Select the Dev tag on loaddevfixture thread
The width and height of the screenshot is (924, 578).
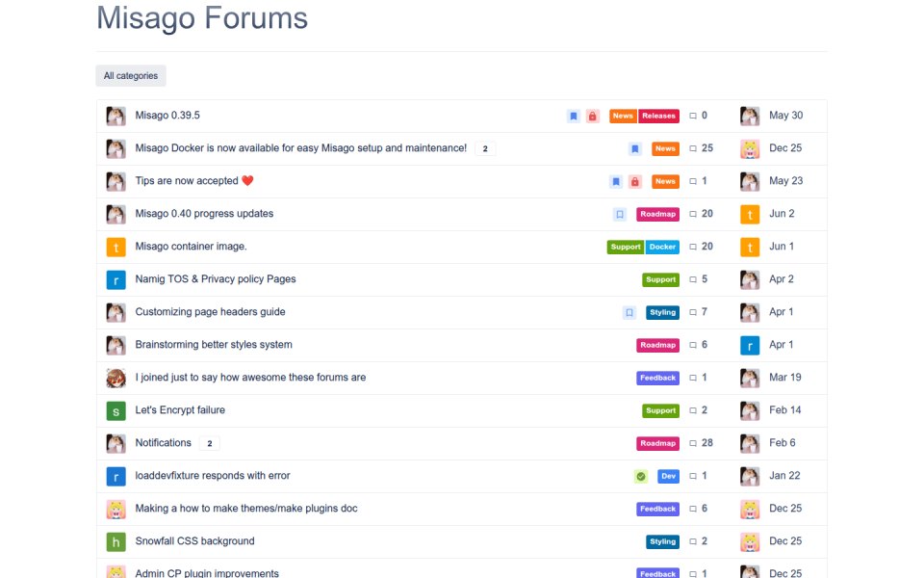point(668,476)
